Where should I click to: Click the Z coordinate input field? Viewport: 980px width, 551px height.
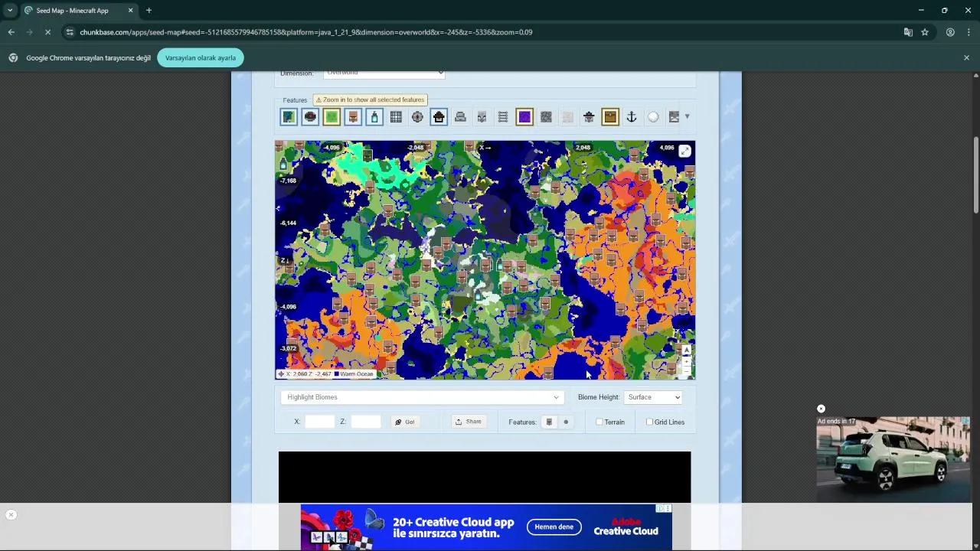pyautogui.click(x=365, y=422)
